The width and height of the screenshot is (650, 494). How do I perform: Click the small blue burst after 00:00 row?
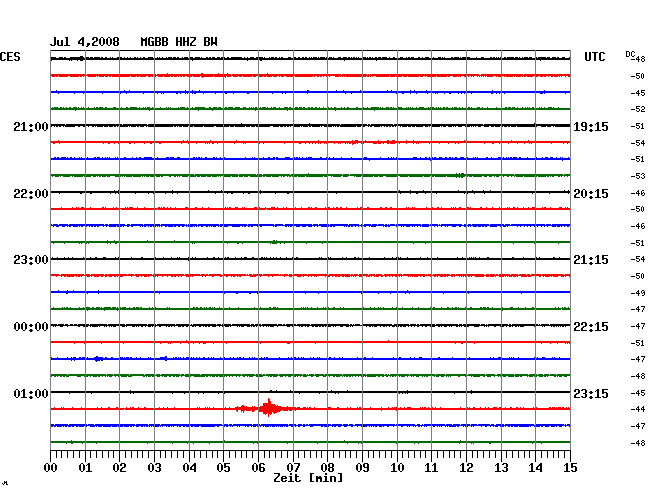pyautogui.click(x=98, y=359)
